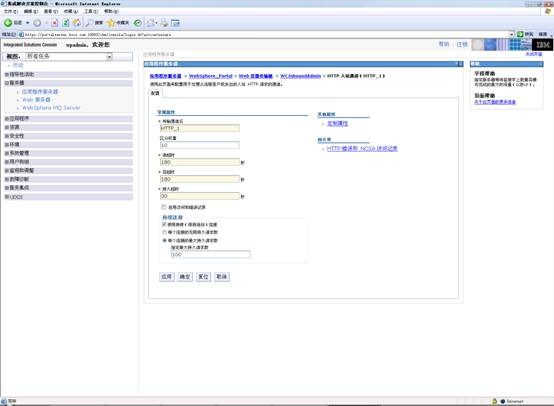Click the Internet zone globe icon
The width and height of the screenshot is (554, 406).
[503, 401]
